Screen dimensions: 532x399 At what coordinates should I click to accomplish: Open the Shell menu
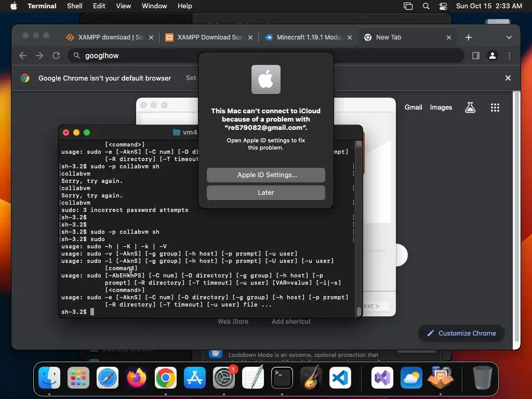(x=75, y=6)
